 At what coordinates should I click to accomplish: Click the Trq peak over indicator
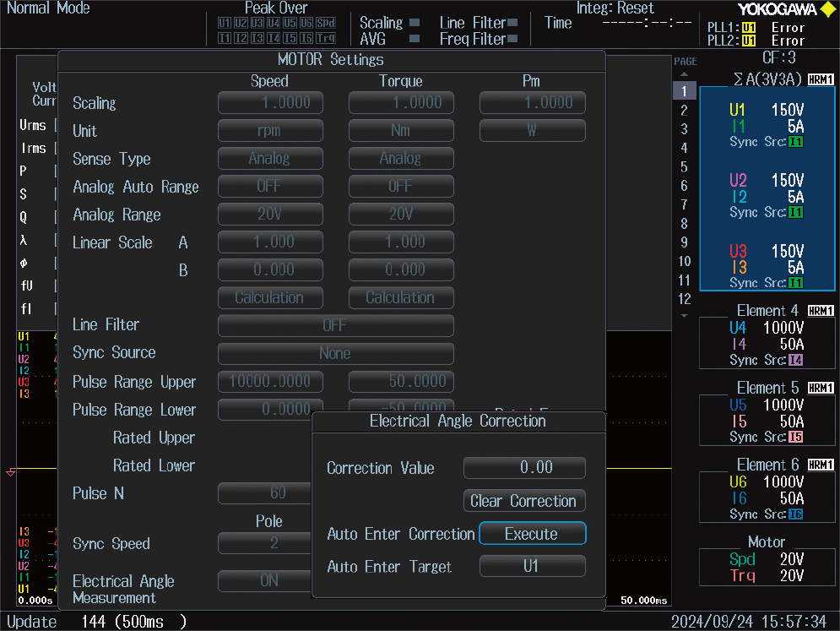[326, 38]
